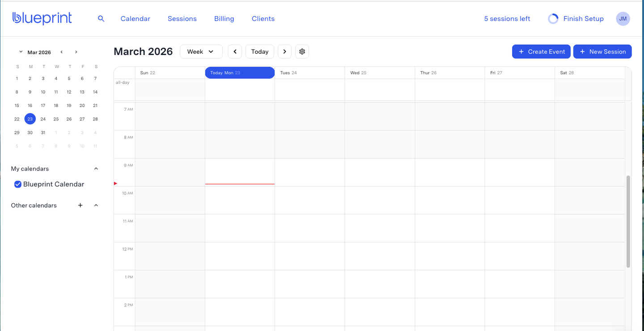Open JM user avatar menu

click(623, 19)
